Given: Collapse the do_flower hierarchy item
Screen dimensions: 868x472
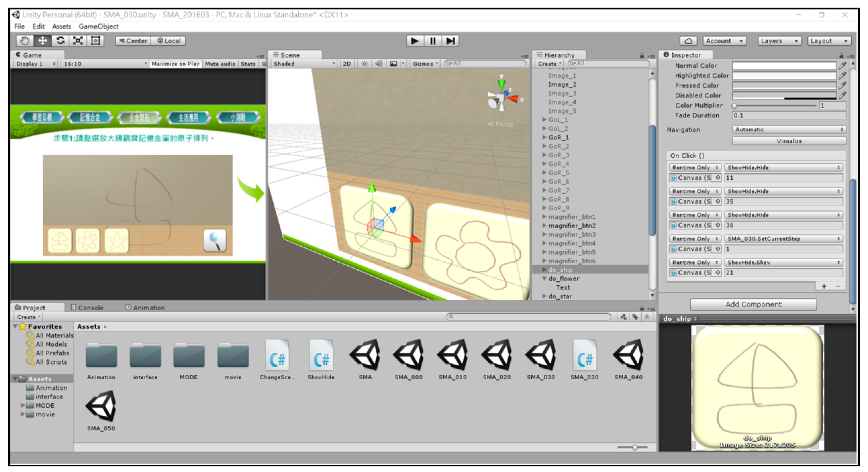Looking at the screenshot, I should [544, 279].
